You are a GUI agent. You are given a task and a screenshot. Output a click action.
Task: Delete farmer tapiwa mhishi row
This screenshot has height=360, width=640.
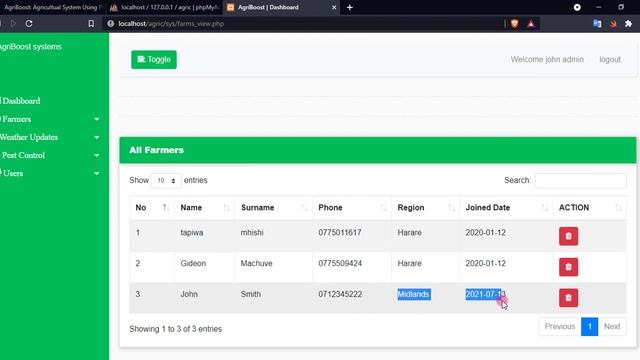coord(568,236)
